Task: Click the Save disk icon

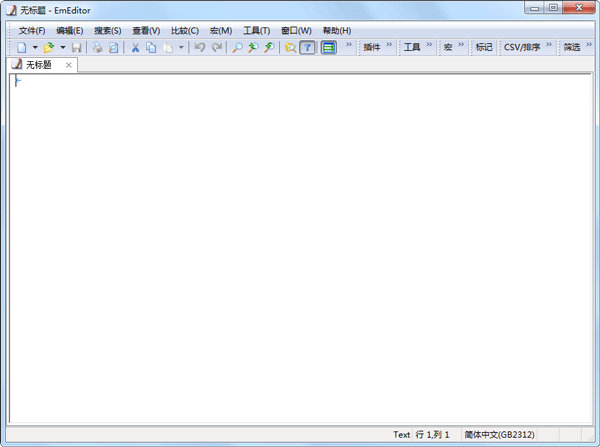Action: click(x=76, y=47)
